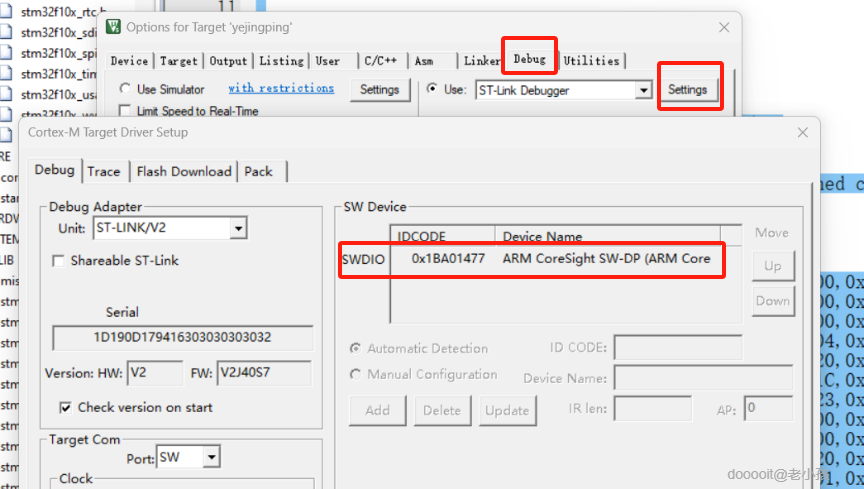864x489 pixels.
Task: Open the Trace tab
Action: 104,171
